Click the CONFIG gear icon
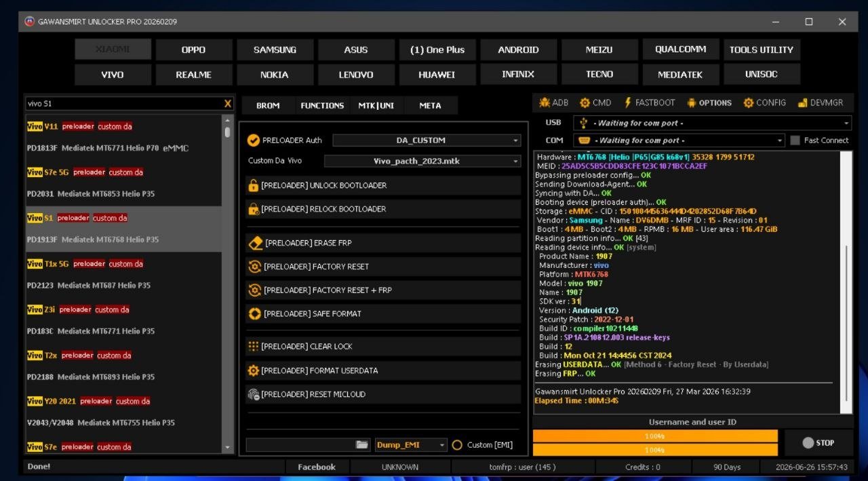 click(749, 103)
